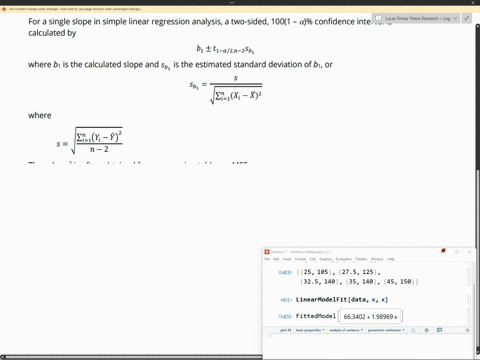
Task: Click the search icon in suggestions bar
Action: [413, 330]
